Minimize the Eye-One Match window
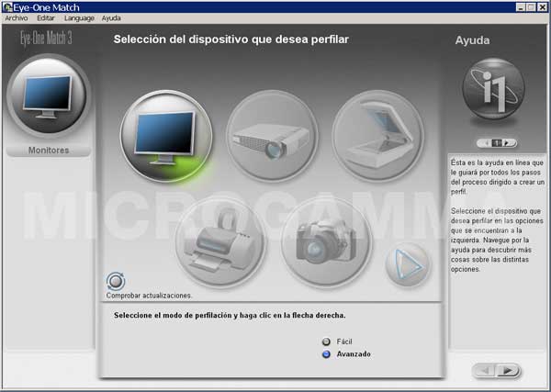 [521, 7]
